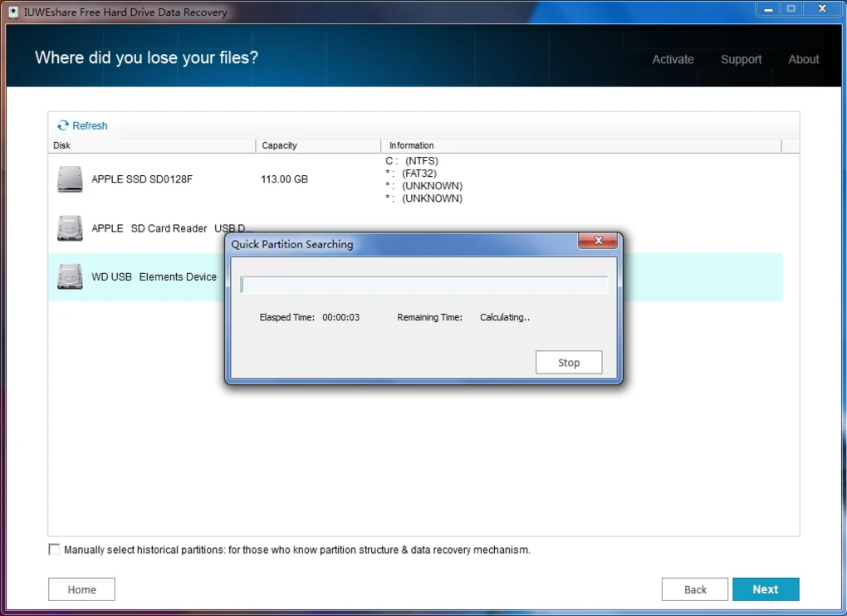
Task: Click the WD USB Elements drive icon
Action: pos(70,276)
